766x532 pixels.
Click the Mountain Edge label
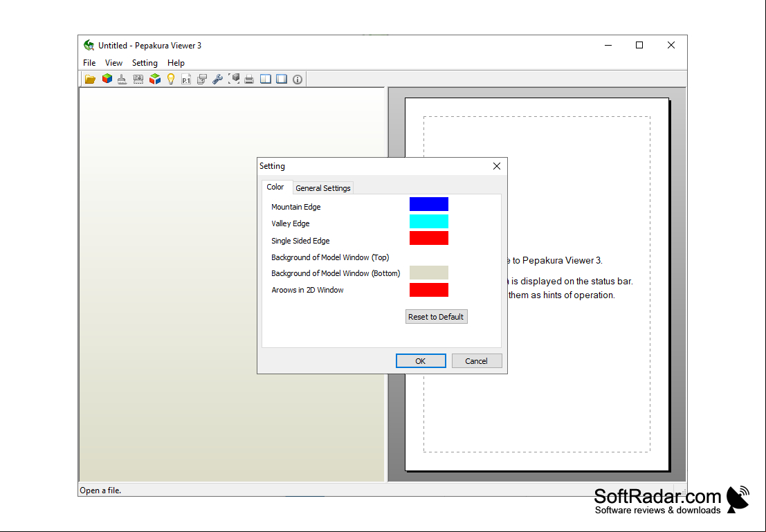click(296, 207)
